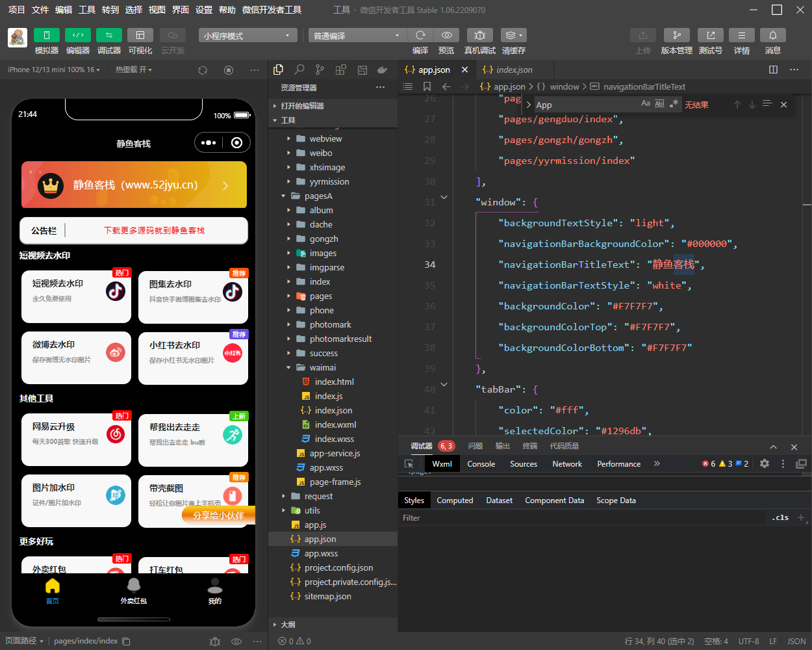812x650 pixels.
Task: Open DevTools settings gear icon
Action: [765, 463]
